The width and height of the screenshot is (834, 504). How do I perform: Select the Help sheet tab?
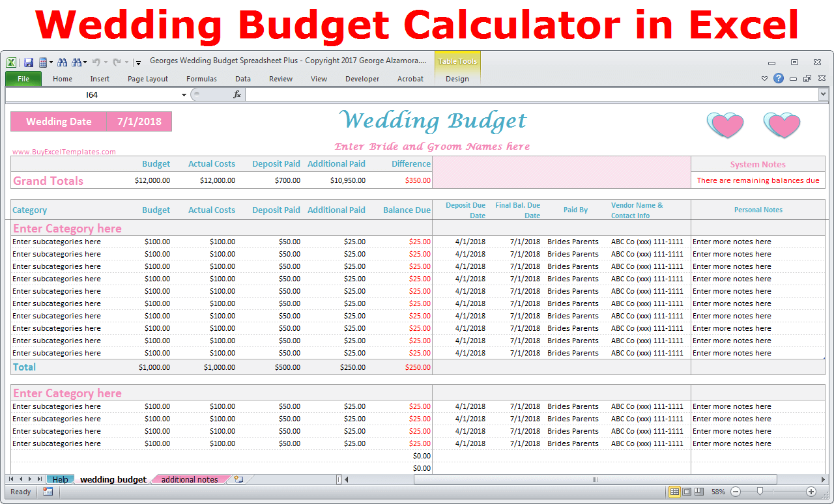pos(60,479)
